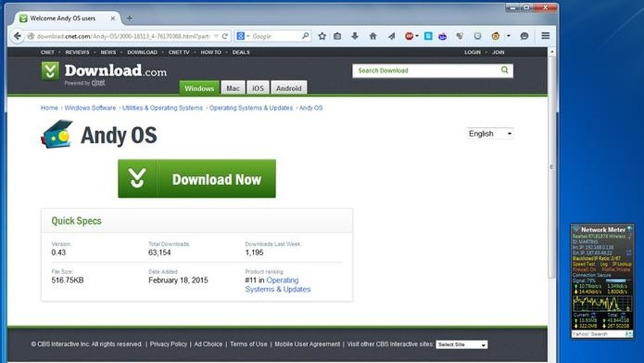Select the Android platform tab
The image size is (644, 363).
(289, 88)
